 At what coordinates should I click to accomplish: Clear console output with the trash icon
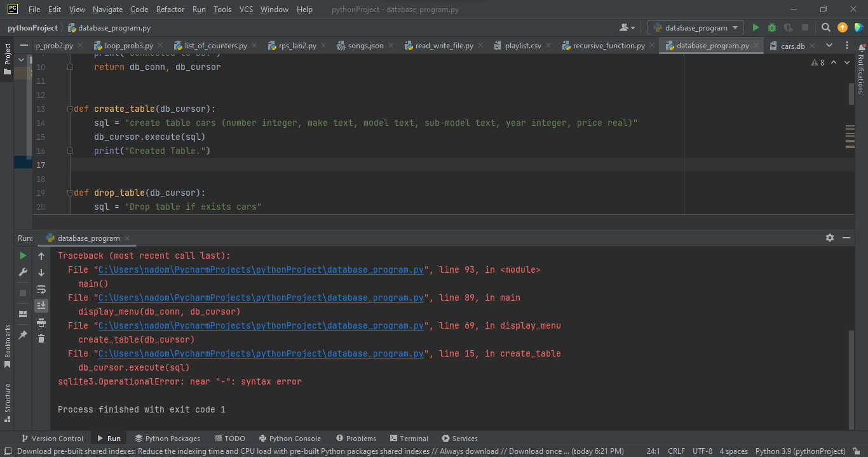click(41, 339)
